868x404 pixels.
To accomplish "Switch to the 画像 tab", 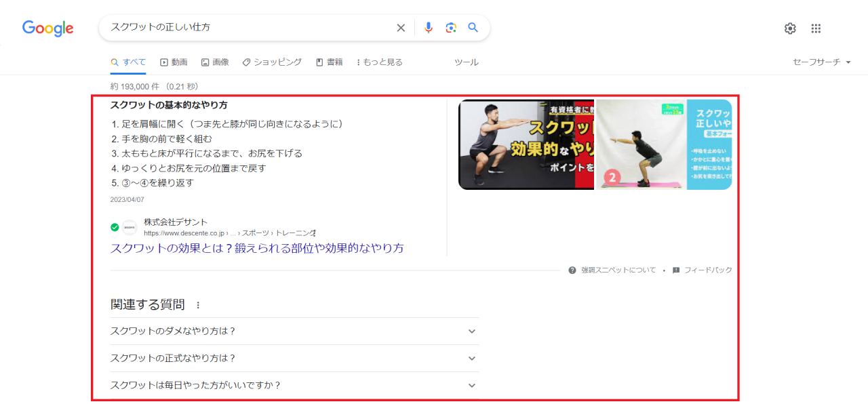I will [x=215, y=62].
